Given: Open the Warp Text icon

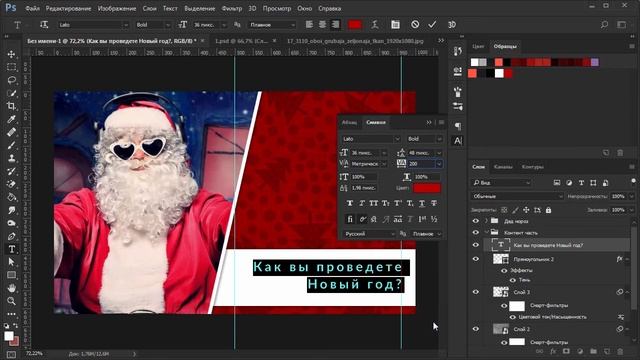Looking at the screenshot, I should [x=375, y=24].
